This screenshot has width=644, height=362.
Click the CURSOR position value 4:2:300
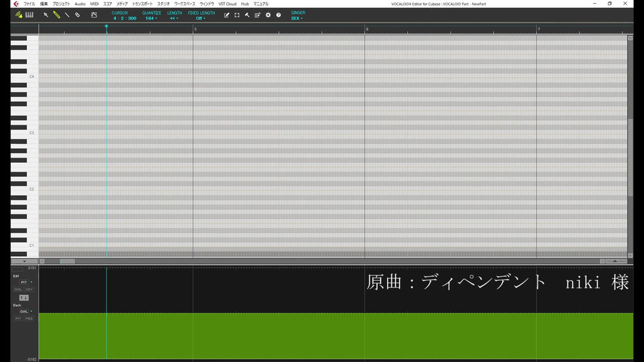point(125,19)
